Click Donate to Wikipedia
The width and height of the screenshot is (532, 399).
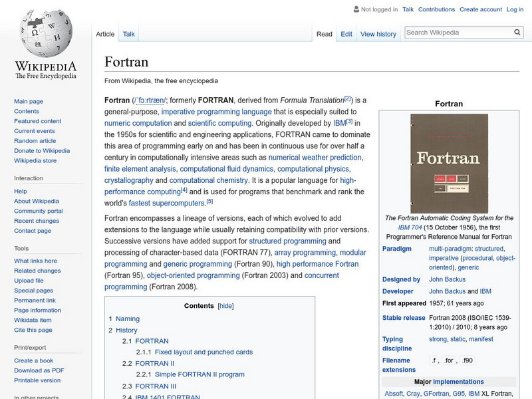coord(42,150)
